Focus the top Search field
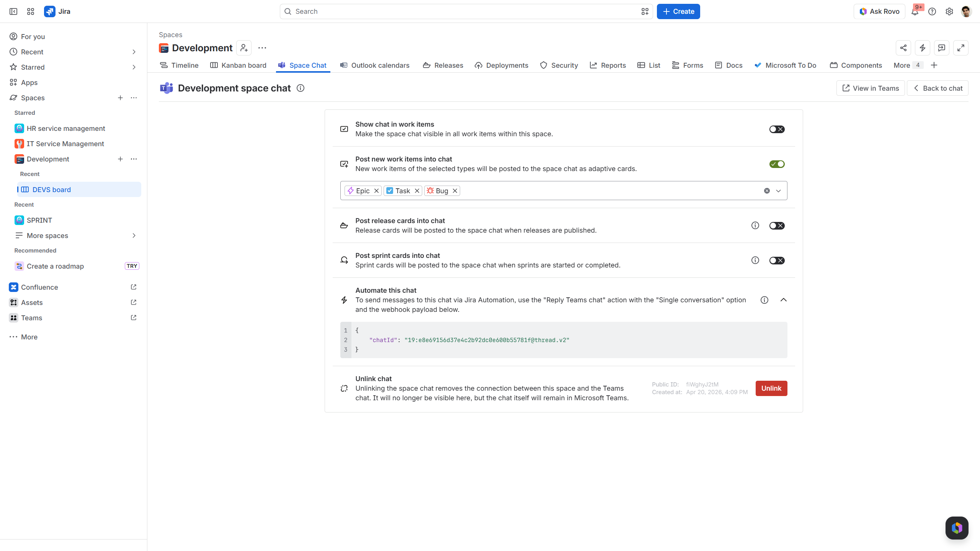This screenshot has width=980, height=551. 466,11
